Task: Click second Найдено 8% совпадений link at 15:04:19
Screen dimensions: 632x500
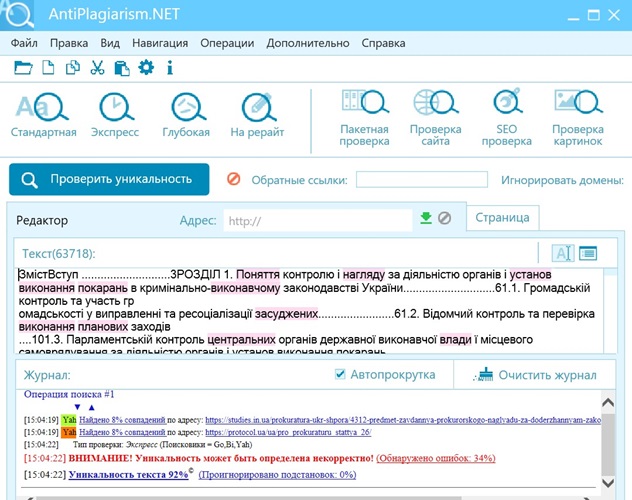Action: click(123, 432)
